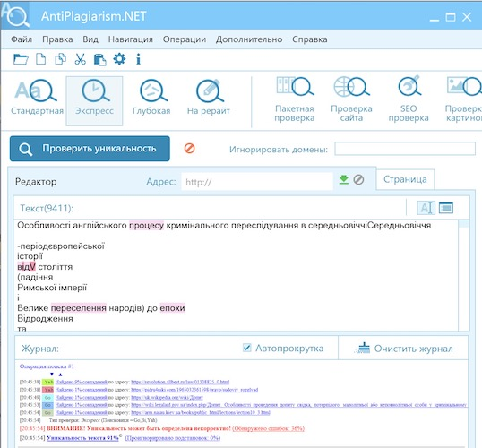The image size is (482, 448).
Task: Cut selection with the scissors icon
Action: point(81,59)
